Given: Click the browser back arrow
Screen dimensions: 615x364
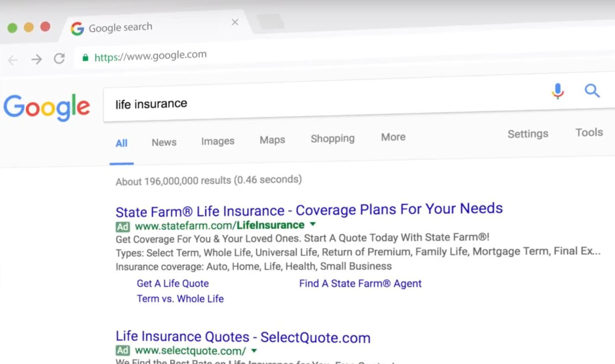Looking at the screenshot, I should [x=13, y=60].
